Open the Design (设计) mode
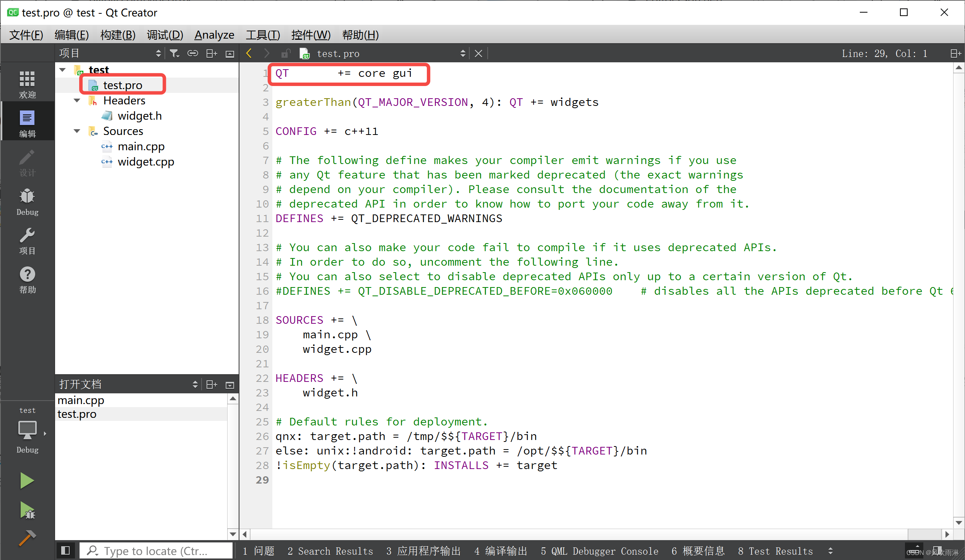This screenshot has height=560, width=965. coord(27,162)
